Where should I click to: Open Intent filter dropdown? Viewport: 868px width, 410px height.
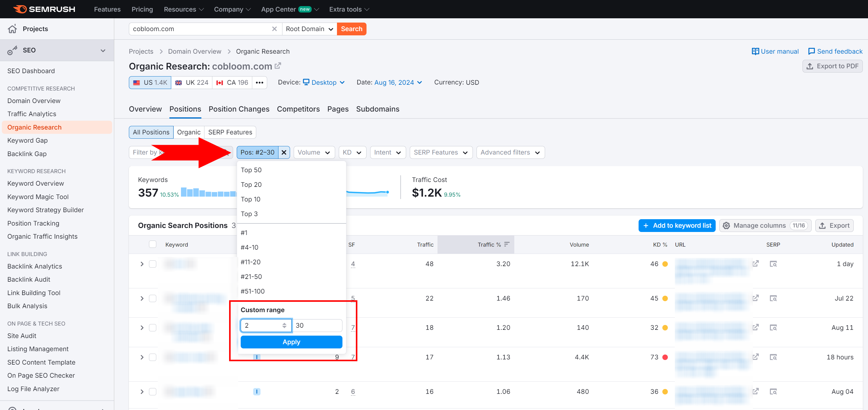(388, 152)
